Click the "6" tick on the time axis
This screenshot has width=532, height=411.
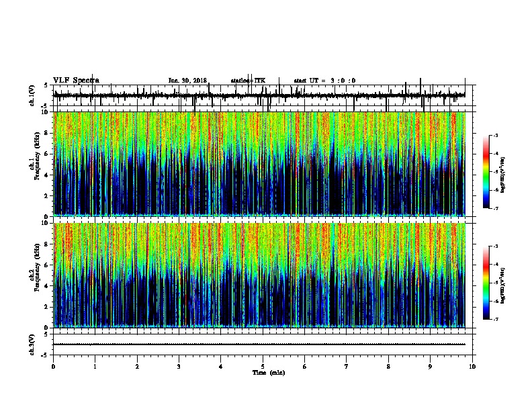point(305,367)
